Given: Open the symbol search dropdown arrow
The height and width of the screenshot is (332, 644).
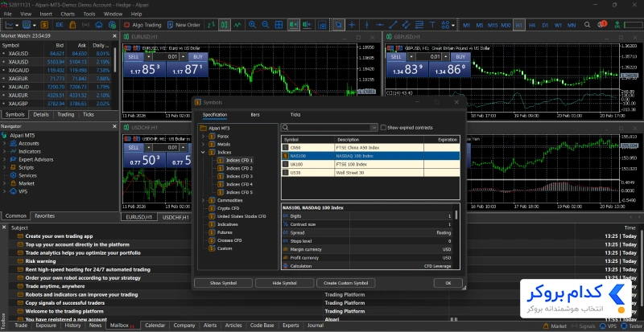Looking at the screenshot, I should click(374, 128).
